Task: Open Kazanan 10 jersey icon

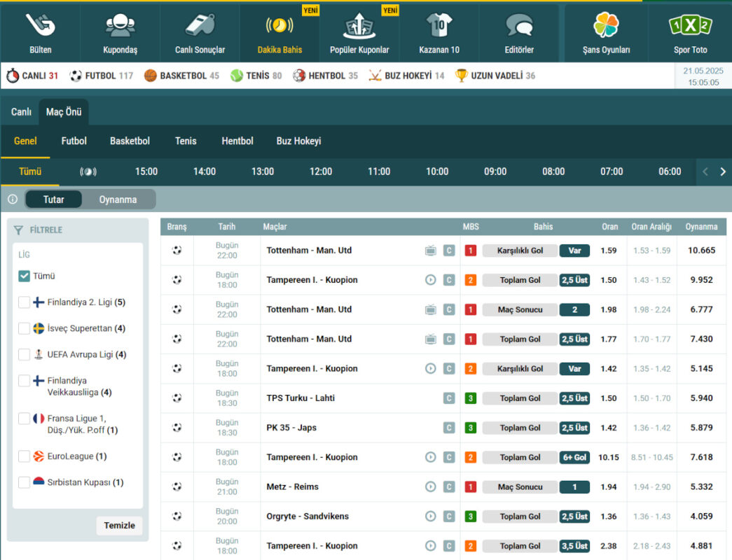Action: (x=439, y=24)
